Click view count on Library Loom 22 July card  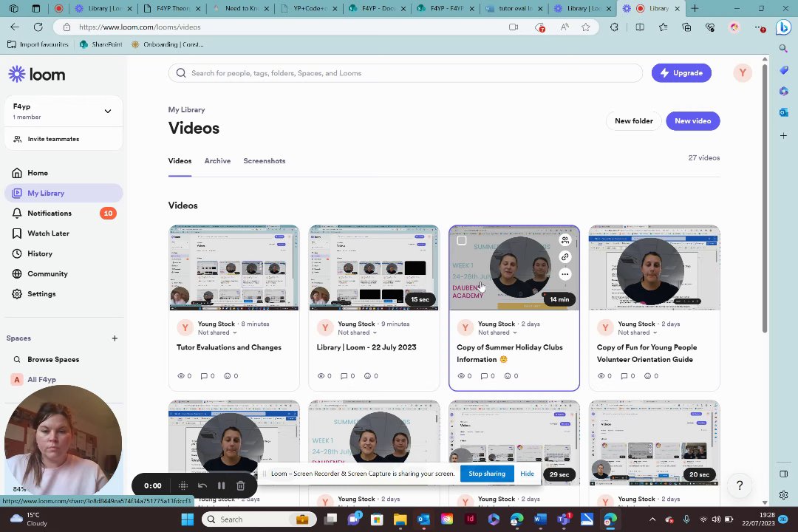tap(324, 376)
